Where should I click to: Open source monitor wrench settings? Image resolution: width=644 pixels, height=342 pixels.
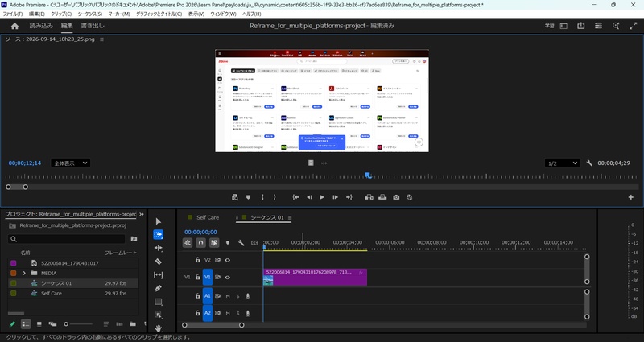click(589, 163)
